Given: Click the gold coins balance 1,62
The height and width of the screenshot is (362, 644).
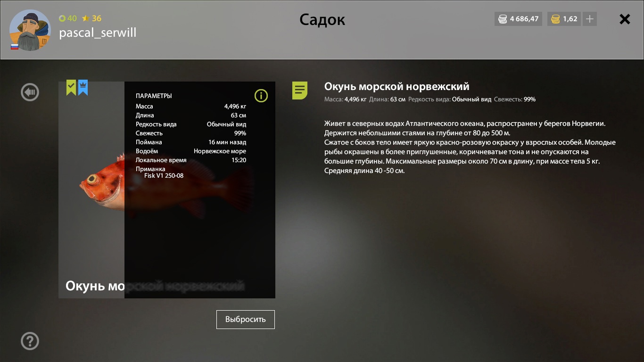Looking at the screenshot, I should pos(564,19).
